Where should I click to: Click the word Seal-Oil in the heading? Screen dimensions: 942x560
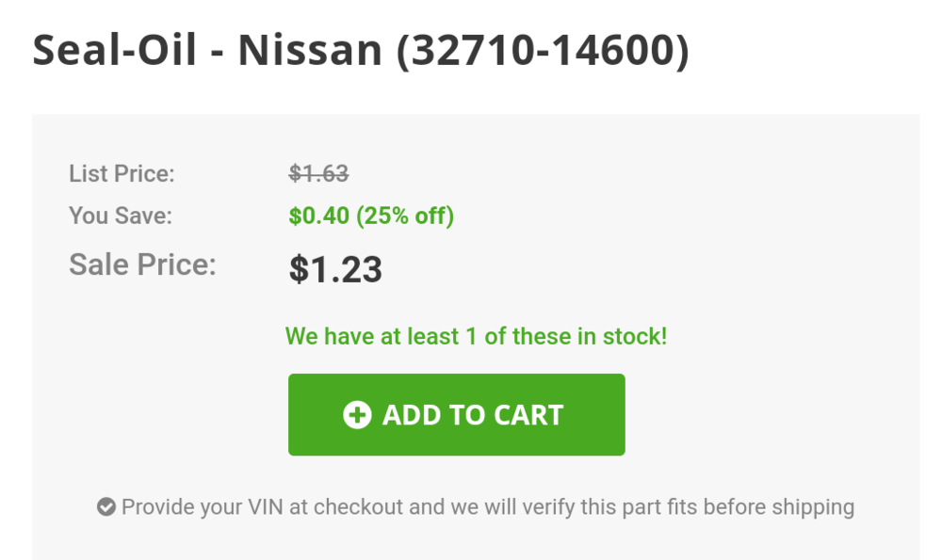(x=114, y=50)
